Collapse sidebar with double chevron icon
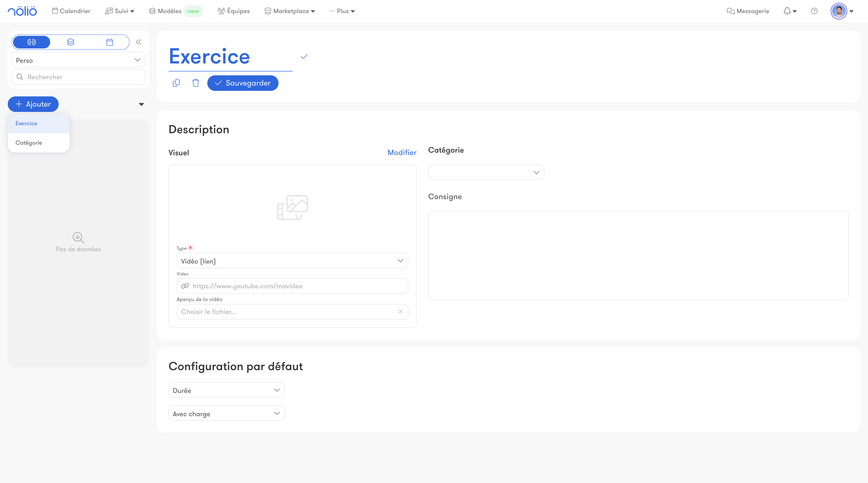868x483 pixels. 139,42
